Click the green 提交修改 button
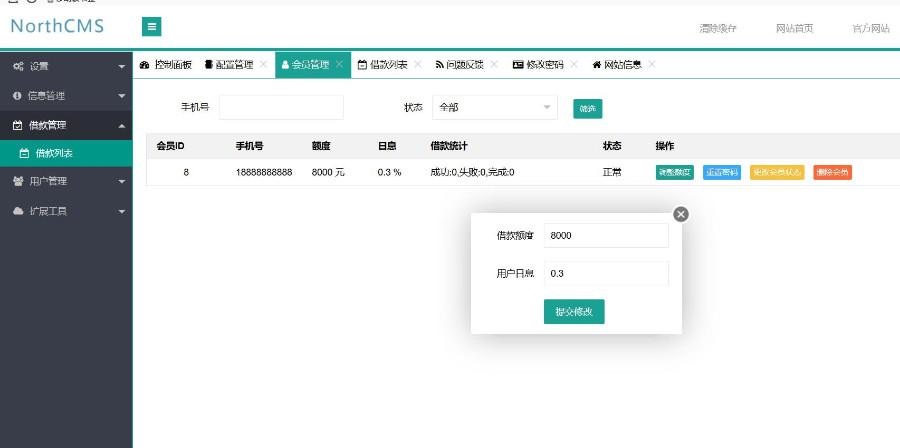 [574, 311]
